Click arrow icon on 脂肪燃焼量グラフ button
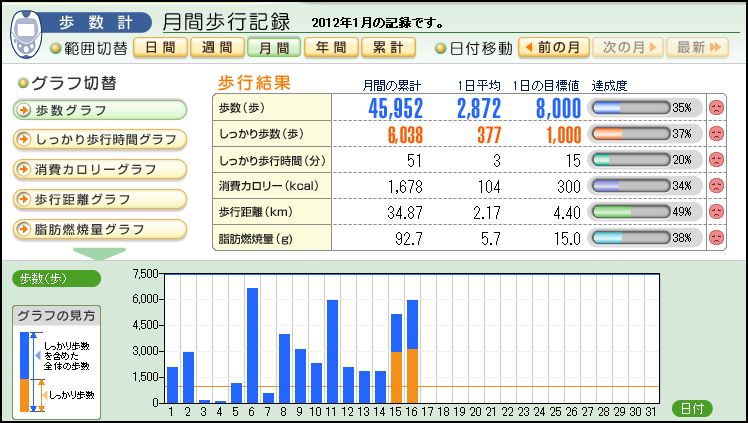The image size is (748, 423). [22, 229]
